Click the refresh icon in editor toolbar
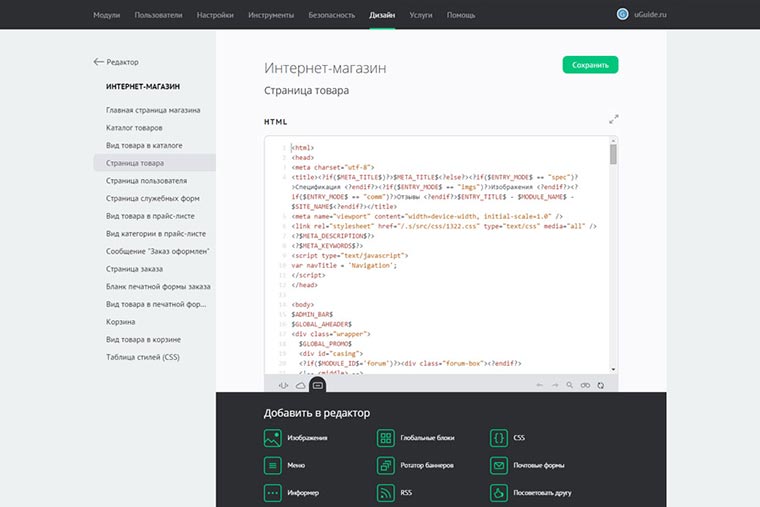 pyautogui.click(x=600, y=385)
